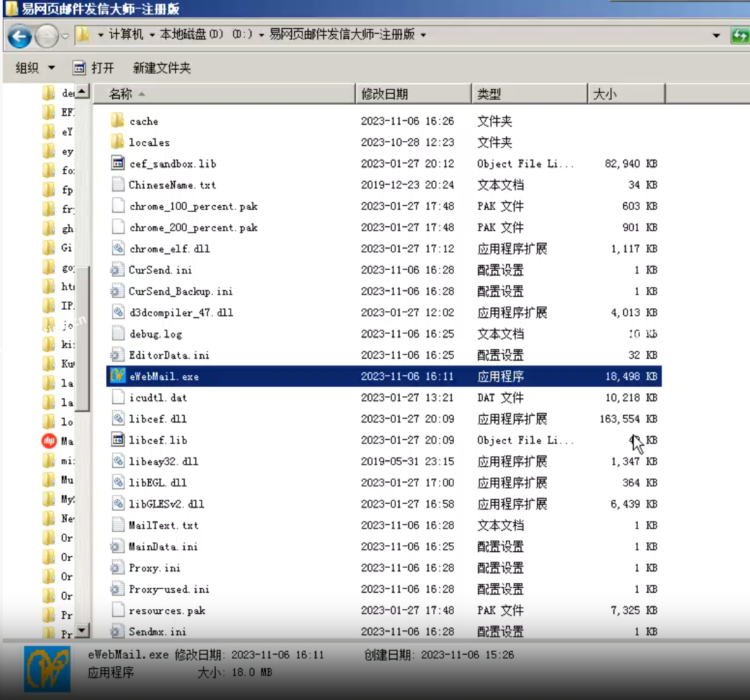750x700 pixels.
Task: Sort by the 名称 column header
Action: pyautogui.click(x=224, y=94)
